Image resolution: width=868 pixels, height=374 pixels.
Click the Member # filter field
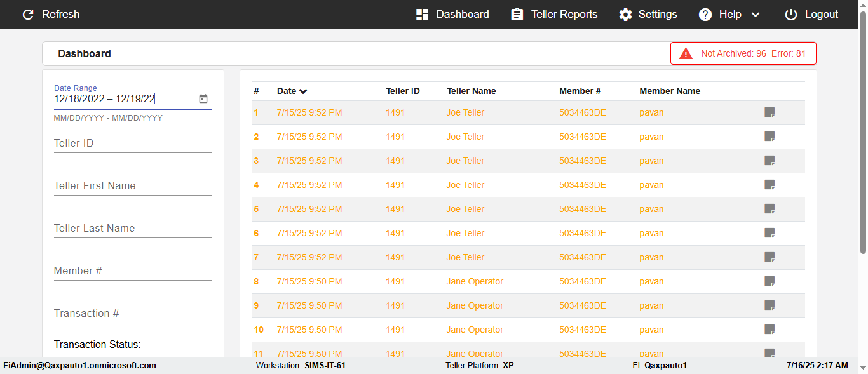pos(133,271)
